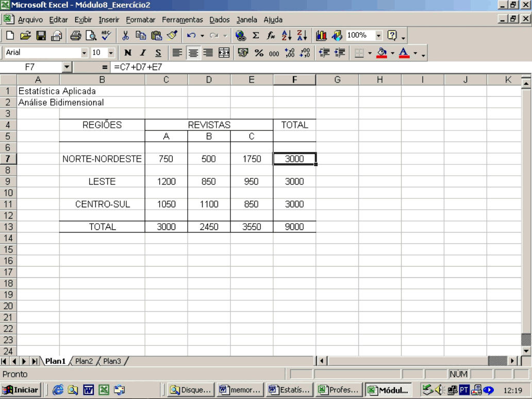Click the Merge and Center icon

pyautogui.click(x=224, y=53)
